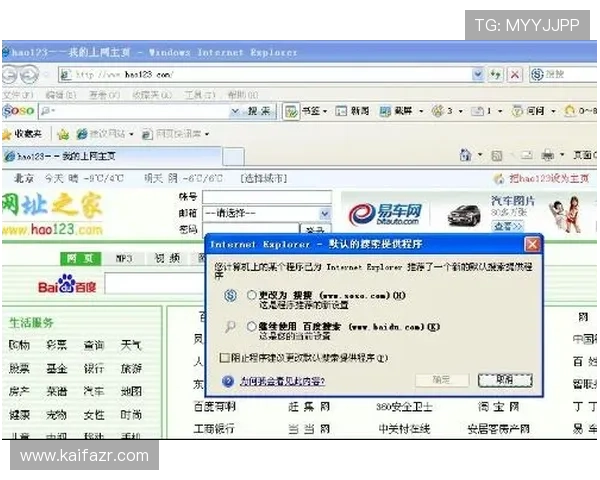Open the 淘宝网 link

point(498,407)
